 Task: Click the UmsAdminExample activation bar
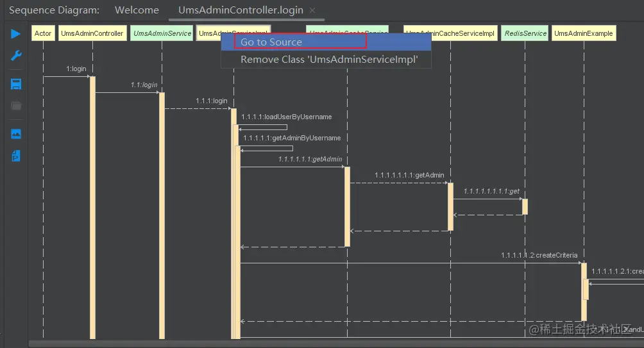[584, 292]
